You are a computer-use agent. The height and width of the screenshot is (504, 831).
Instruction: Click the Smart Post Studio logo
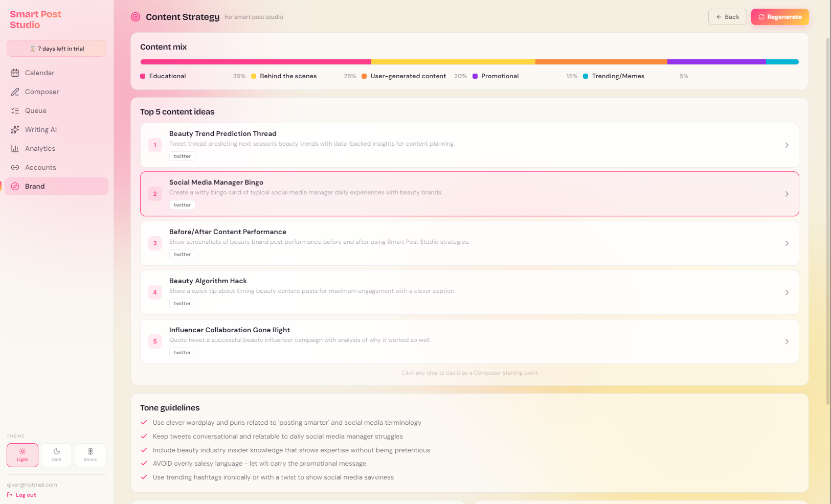tap(35, 19)
